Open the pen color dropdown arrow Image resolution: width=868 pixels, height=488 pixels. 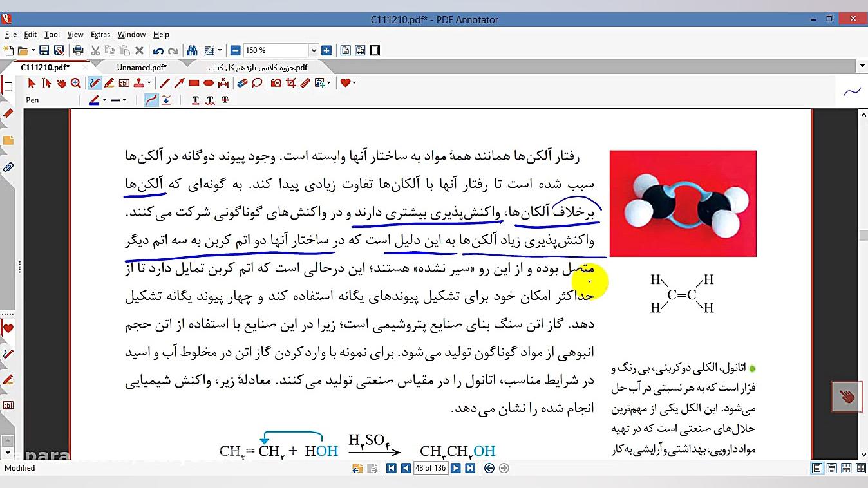[x=104, y=100]
